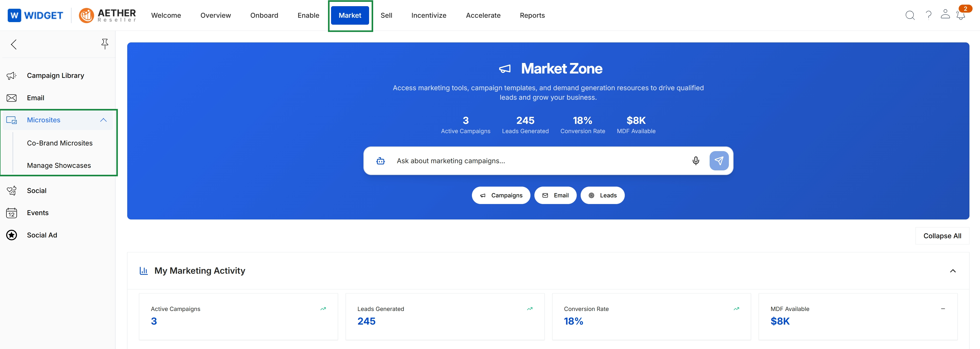Screen dimensions: 980x349
Task: Open Manage Showcases
Action: pos(59,166)
